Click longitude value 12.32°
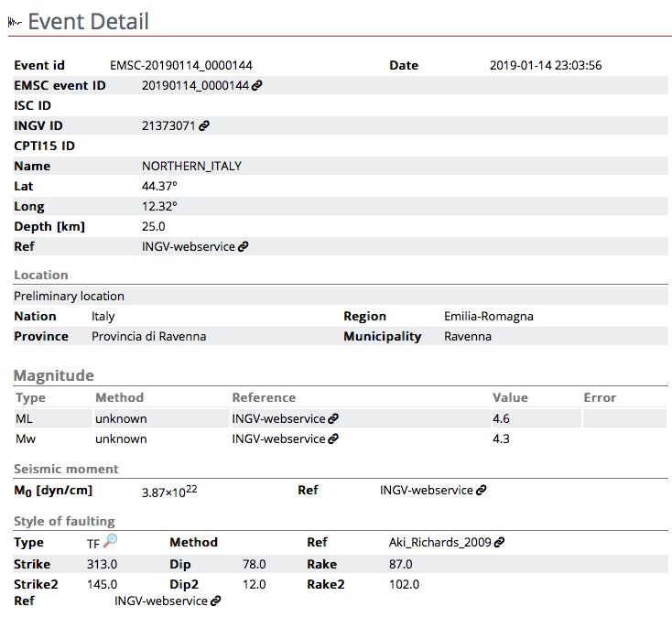 pos(159,207)
